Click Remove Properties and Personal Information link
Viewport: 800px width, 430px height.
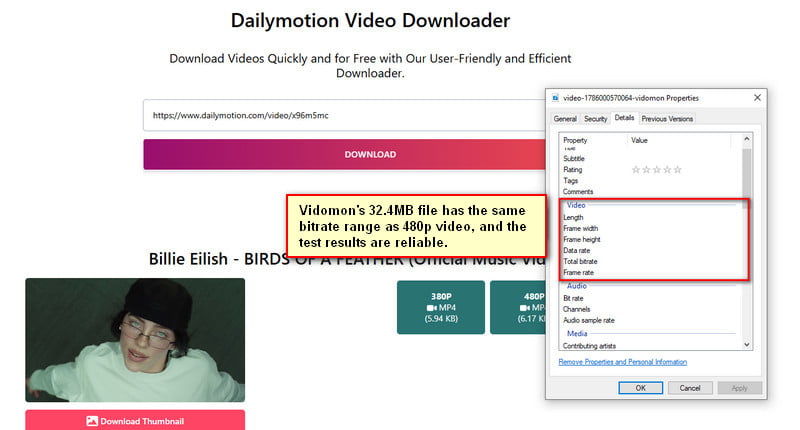(x=622, y=362)
